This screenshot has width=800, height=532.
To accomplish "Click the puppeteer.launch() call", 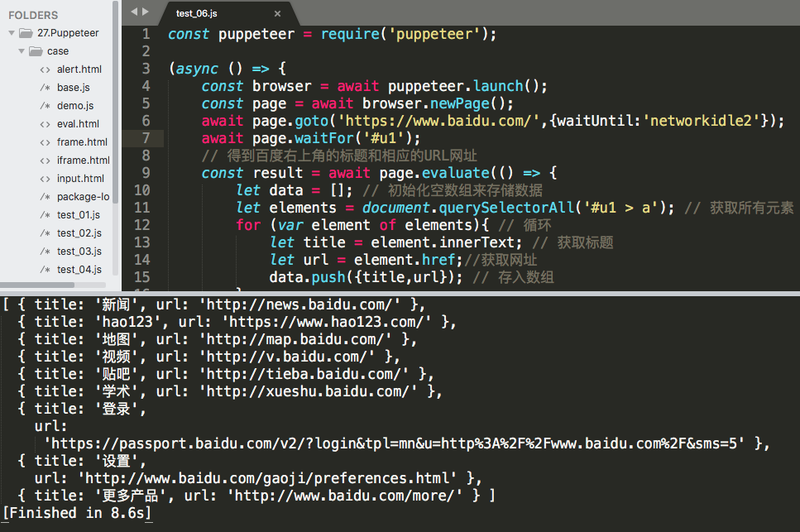I will tap(467, 86).
